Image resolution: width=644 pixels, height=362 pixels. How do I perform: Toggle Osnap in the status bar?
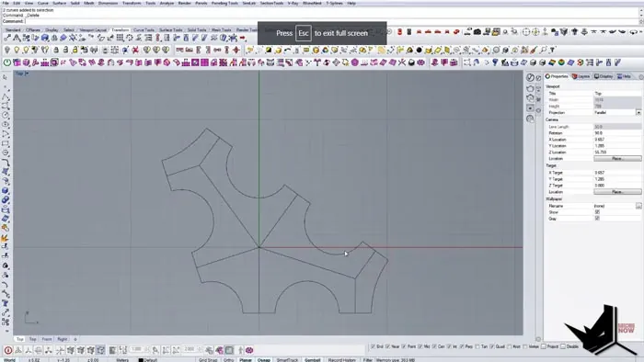264,360
